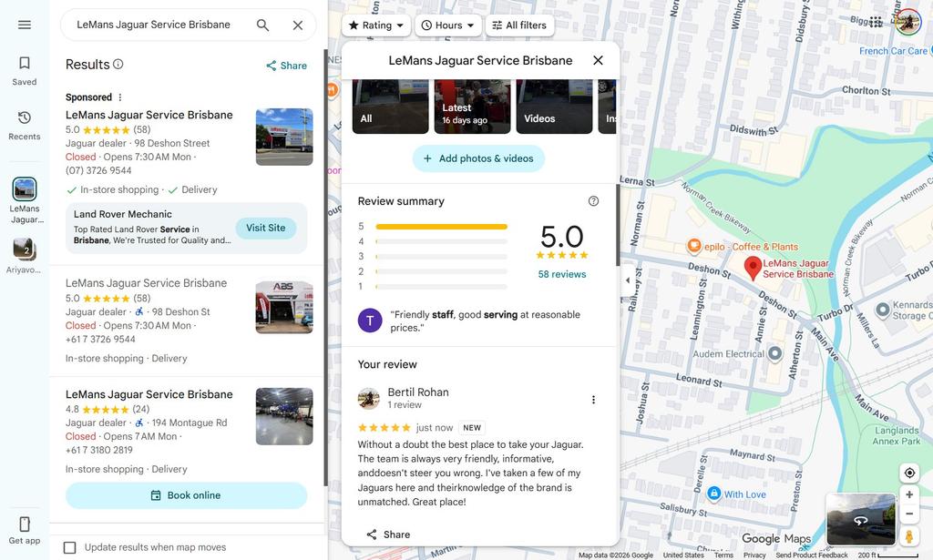Clear the search box with X icon
Image resolution: width=933 pixels, height=560 pixels.
(x=298, y=25)
